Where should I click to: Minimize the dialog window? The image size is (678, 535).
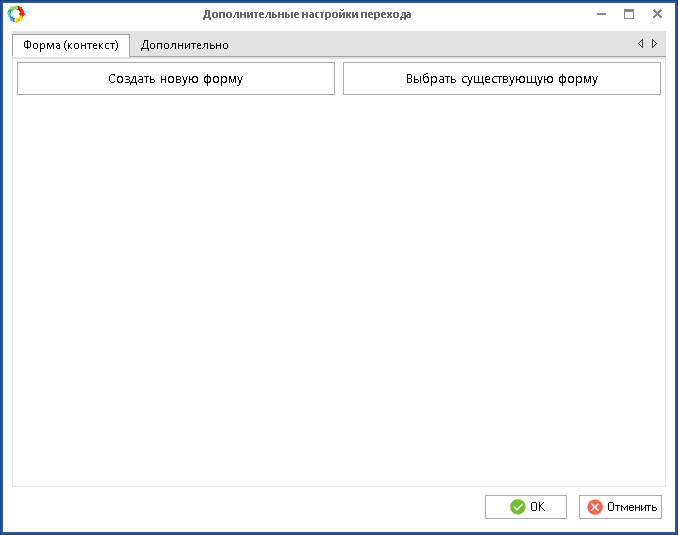coord(601,14)
